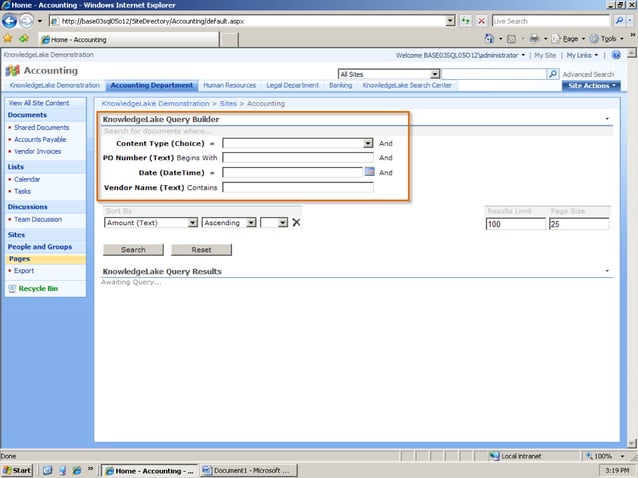Open the Tasks list link

coord(22,191)
